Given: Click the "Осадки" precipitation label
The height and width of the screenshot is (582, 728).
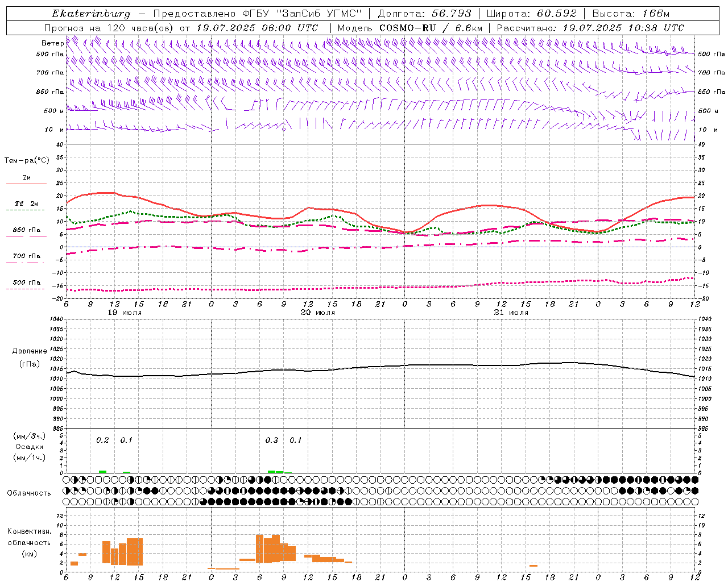Looking at the screenshot, I should [x=30, y=447].
